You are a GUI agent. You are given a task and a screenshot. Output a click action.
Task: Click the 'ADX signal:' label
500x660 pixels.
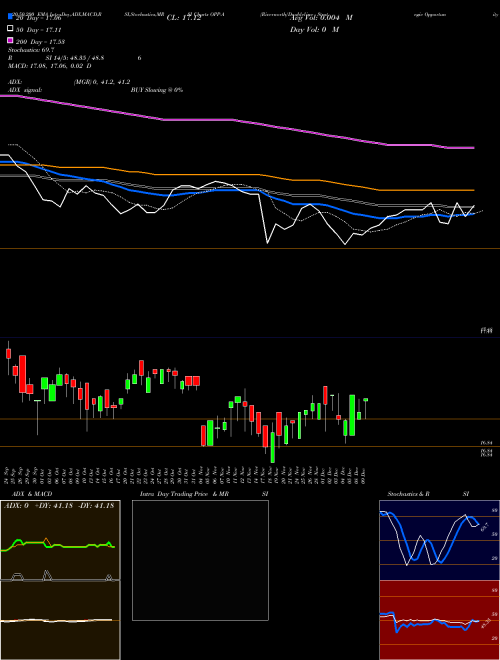click(25, 90)
